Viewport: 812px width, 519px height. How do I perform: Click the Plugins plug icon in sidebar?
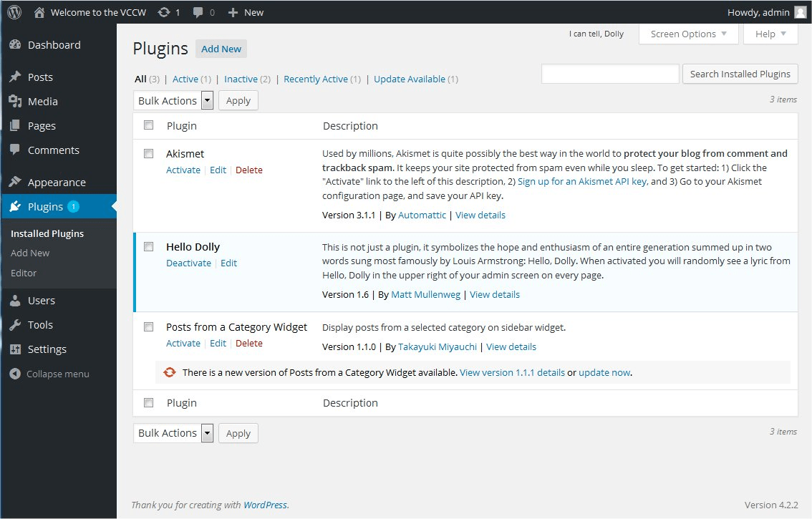tap(16, 206)
